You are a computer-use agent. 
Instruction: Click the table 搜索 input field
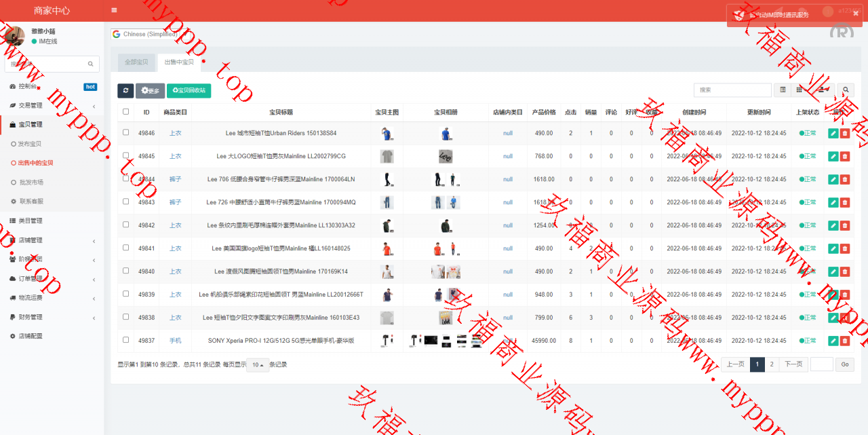pos(732,90)
